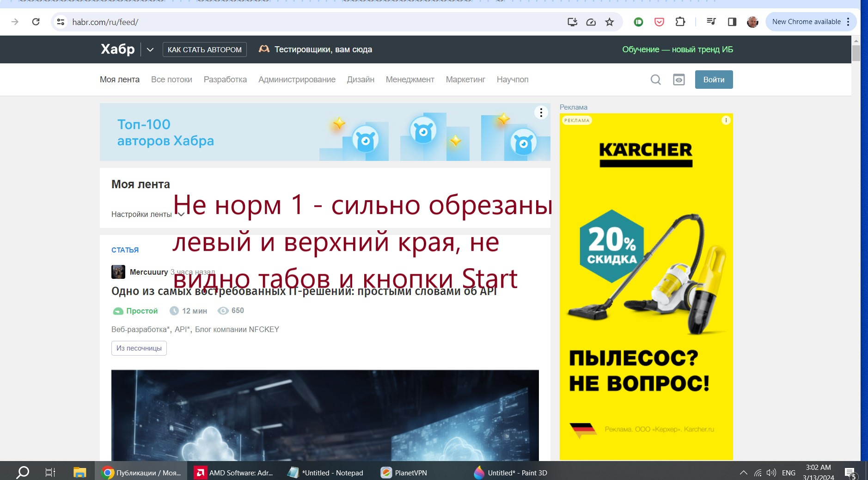Open the Mercuuury author profile link
This screenshot has width=868, height=480.
click(x=149, y=272)
